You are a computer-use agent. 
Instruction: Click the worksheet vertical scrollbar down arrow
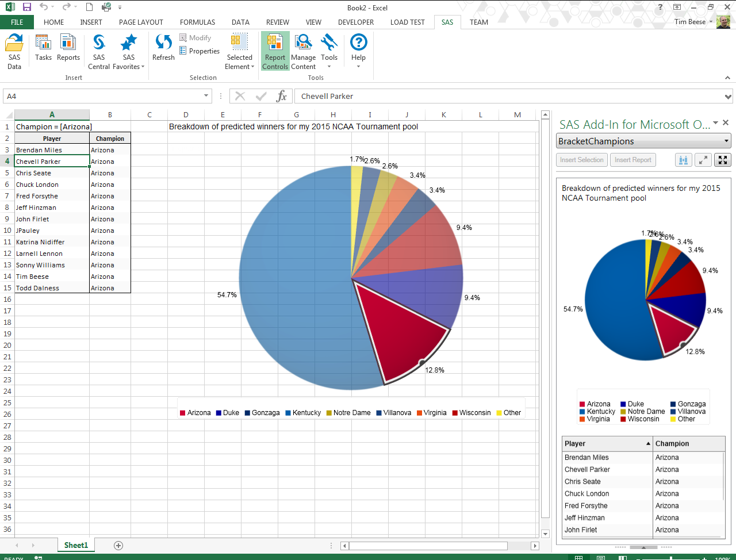pyautogui.click(x=546, y=534)
